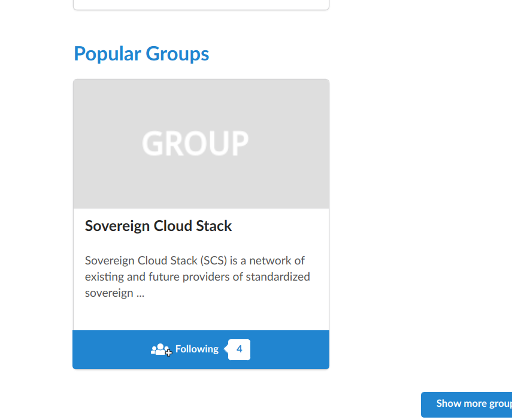Click the GROUP placeholder image
This screenshot has height=420, width=512.
coord(201,144)
